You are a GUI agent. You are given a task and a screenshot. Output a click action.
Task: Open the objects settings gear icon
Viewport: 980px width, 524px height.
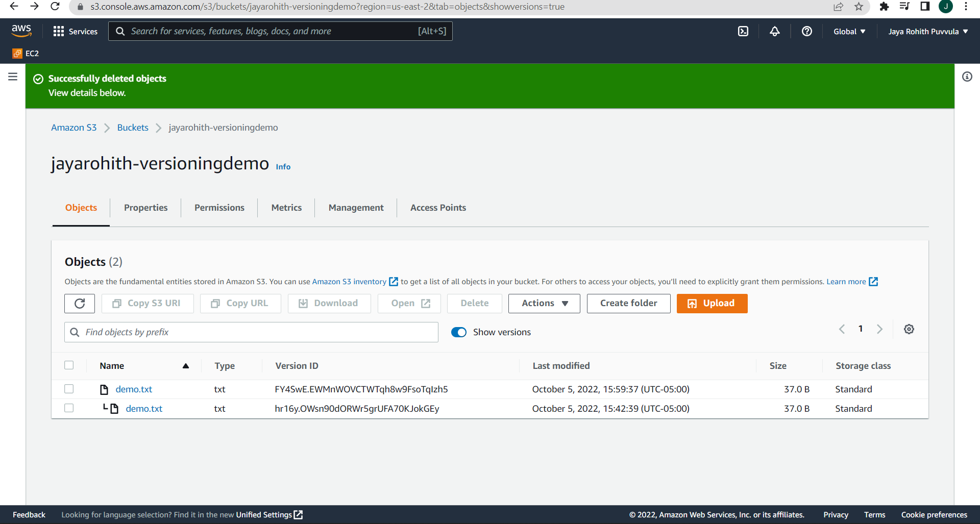(x=909, y=329)
